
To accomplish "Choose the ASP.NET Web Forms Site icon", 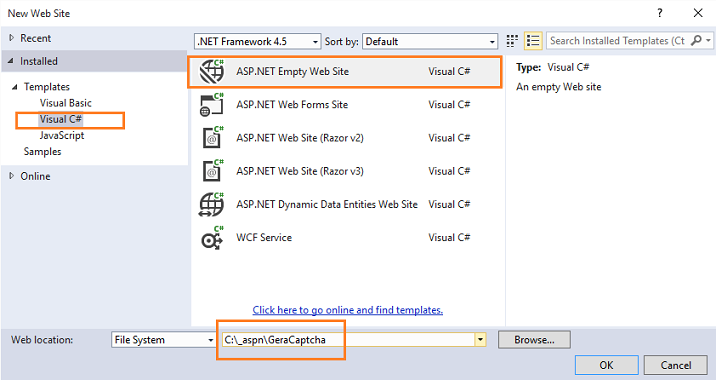I will pos(212,105).
